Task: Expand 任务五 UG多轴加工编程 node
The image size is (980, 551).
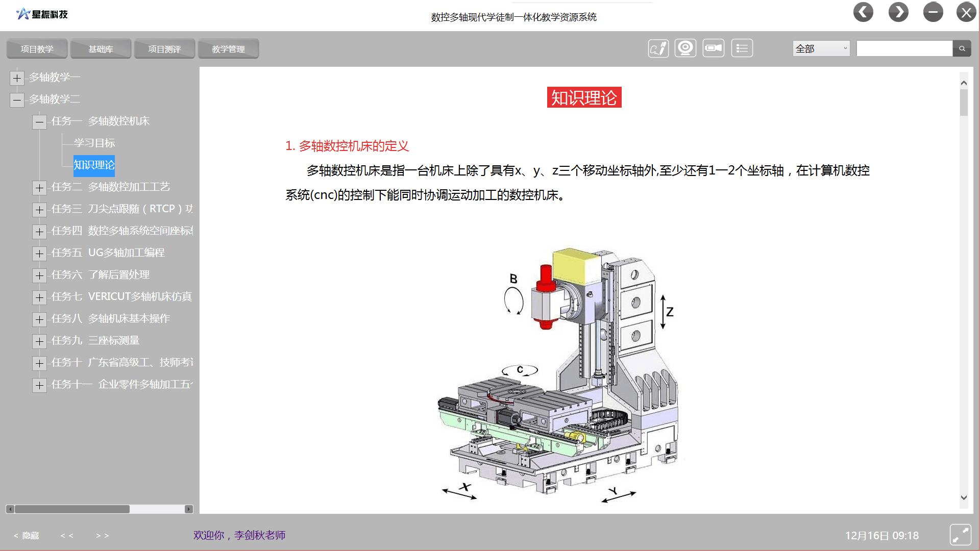Action: pos(39,254)
